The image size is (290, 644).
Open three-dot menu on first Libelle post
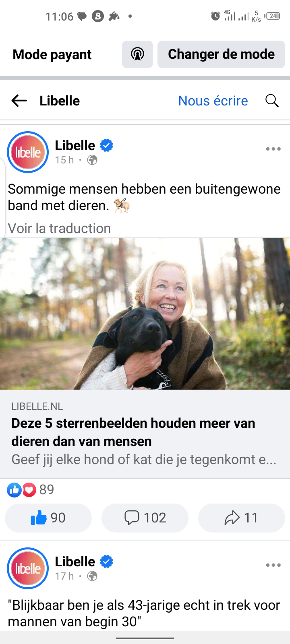coord(273,149)
